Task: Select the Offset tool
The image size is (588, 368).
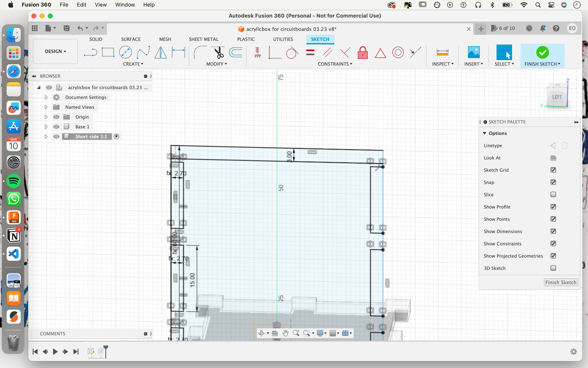Action: (236, 52)
